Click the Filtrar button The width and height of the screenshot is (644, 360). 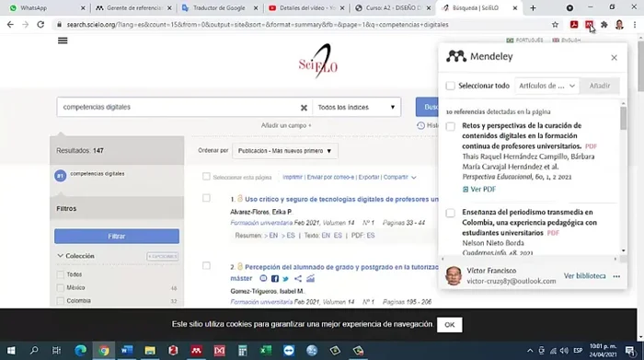tap(117, 237)
